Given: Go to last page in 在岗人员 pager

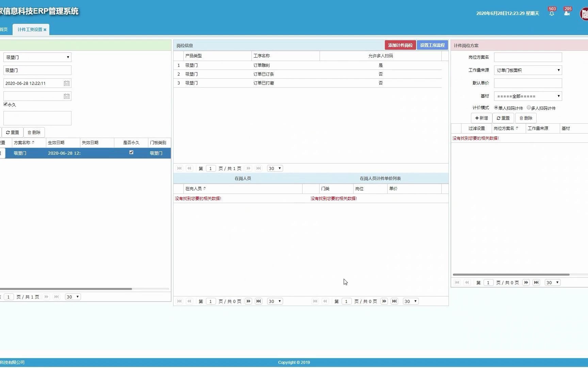Looking at the screenshot, I should 259,301.
